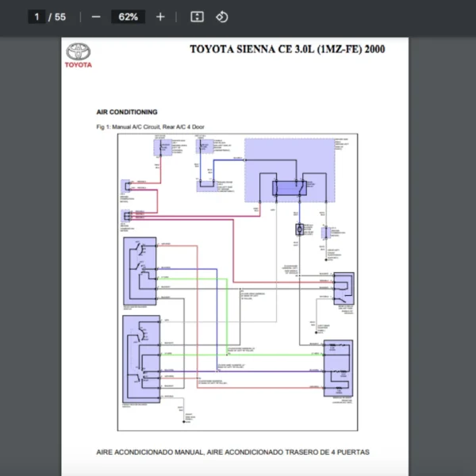This screenshot has width=476, height=476.
Task: Select the current page number field
Action: 36,17
